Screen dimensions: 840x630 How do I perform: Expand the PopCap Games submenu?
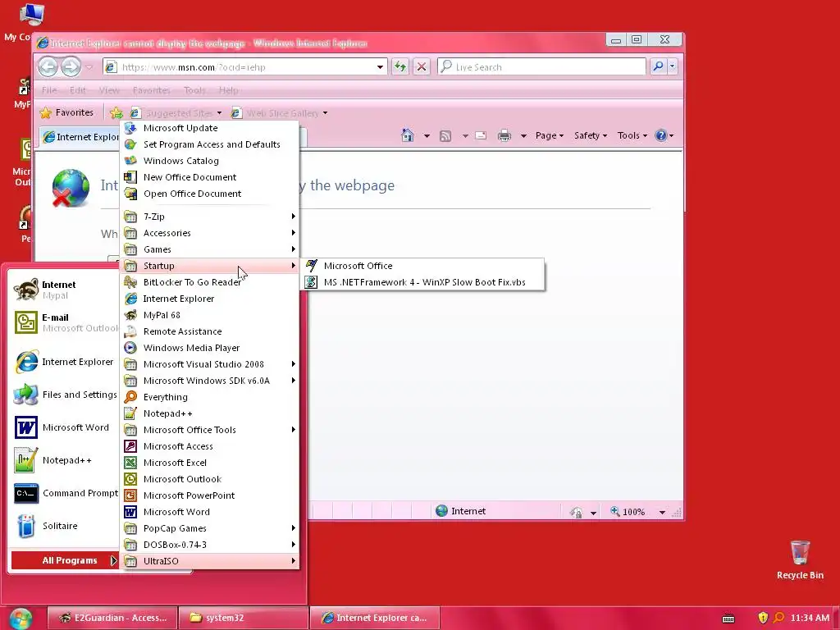209,528
